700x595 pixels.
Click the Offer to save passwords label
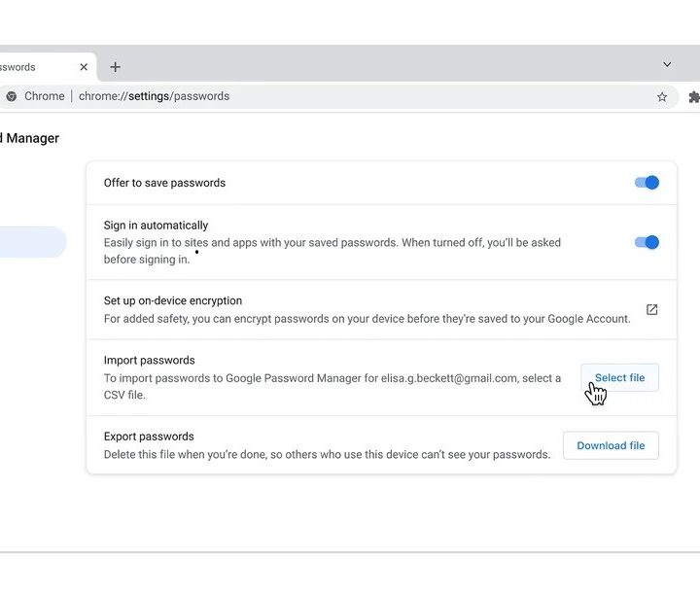coord(164,183)
